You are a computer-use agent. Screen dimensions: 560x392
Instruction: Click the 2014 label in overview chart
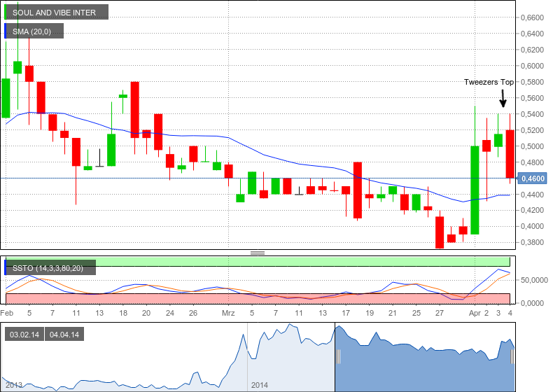pos(260,385)
